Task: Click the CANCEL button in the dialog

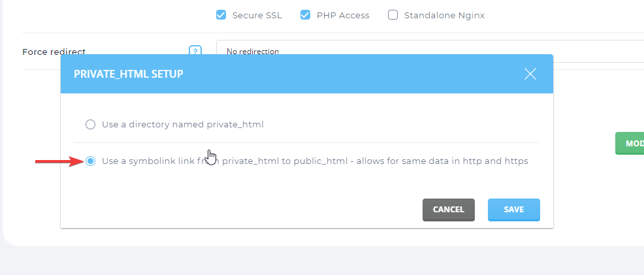Action: [449, 210]
